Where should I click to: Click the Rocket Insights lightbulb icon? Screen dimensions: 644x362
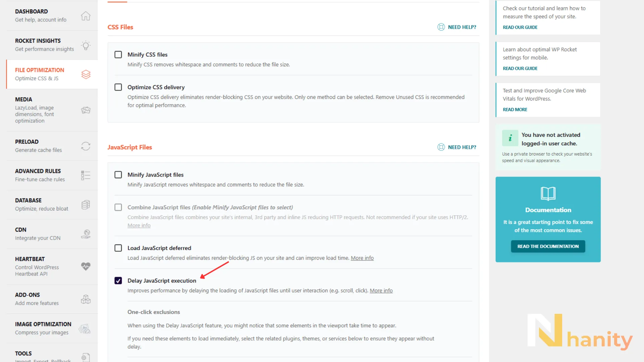86,45
